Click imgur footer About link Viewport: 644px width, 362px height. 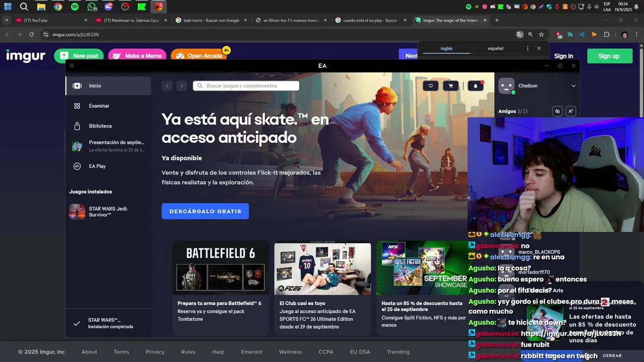(x=89, y=352)
